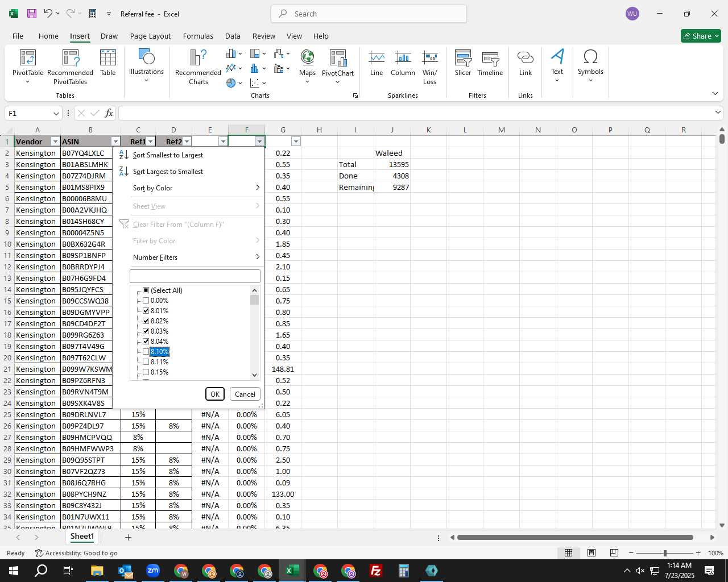Open the ASIN column filter dropdown

click(x=115, y=142)
